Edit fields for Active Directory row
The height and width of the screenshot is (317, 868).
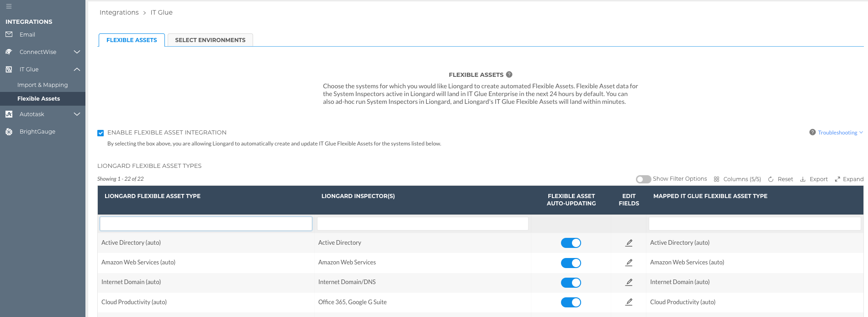tap(629, 242)
